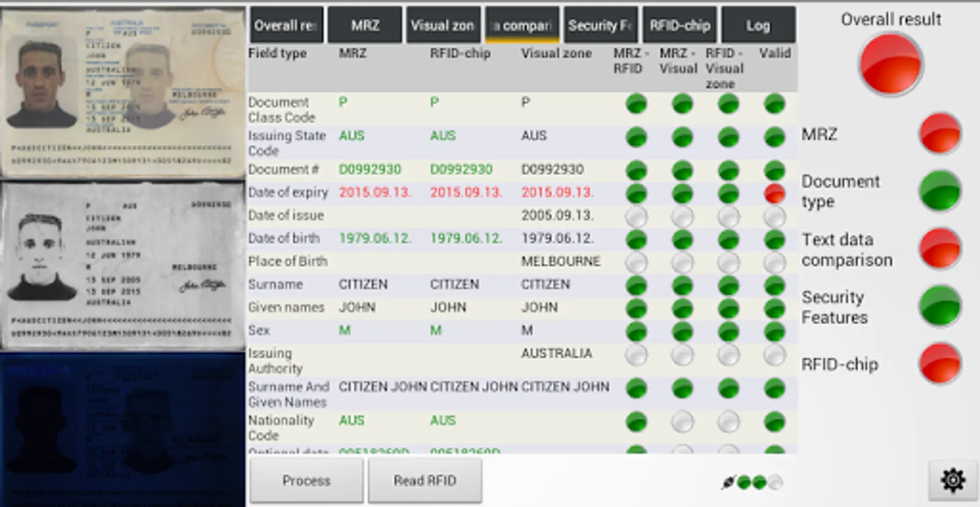Screen dimensions: 980x507
Task: Click the 'Valid' column header
Action: click(x=775, y=54)
